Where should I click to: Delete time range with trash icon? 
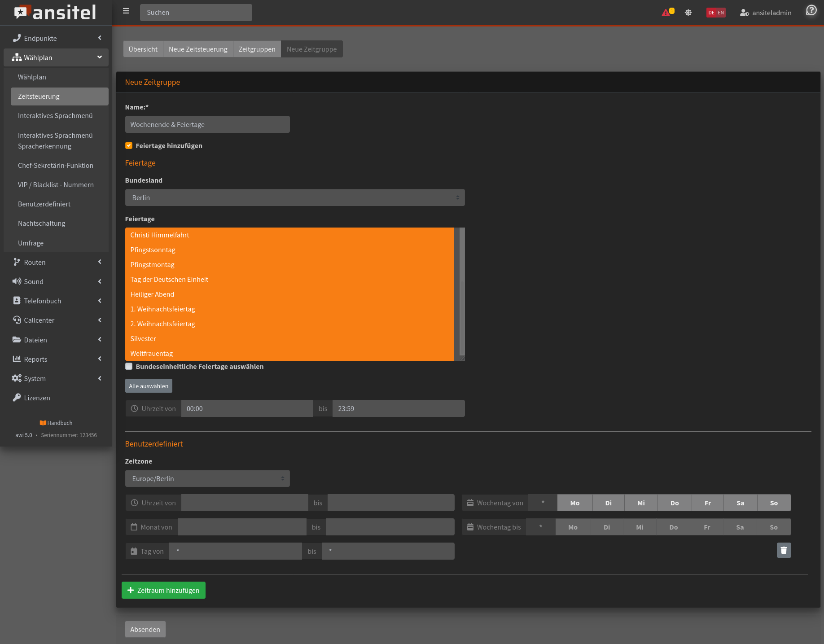pyautogui.click(x=784, y=550)
